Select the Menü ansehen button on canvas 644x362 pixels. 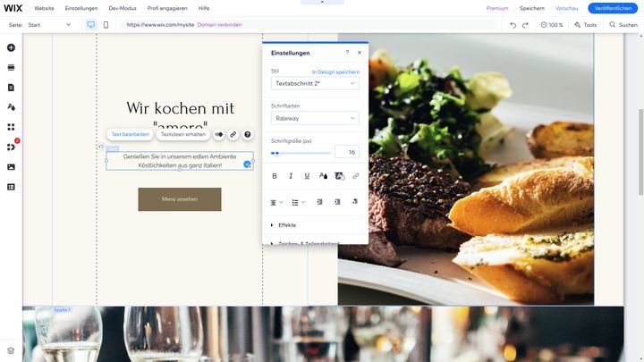point(180,199)
